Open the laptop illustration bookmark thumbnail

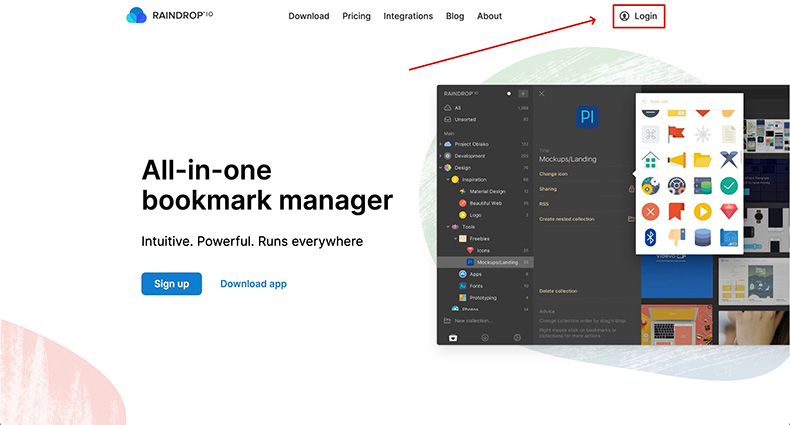point(677,325)
